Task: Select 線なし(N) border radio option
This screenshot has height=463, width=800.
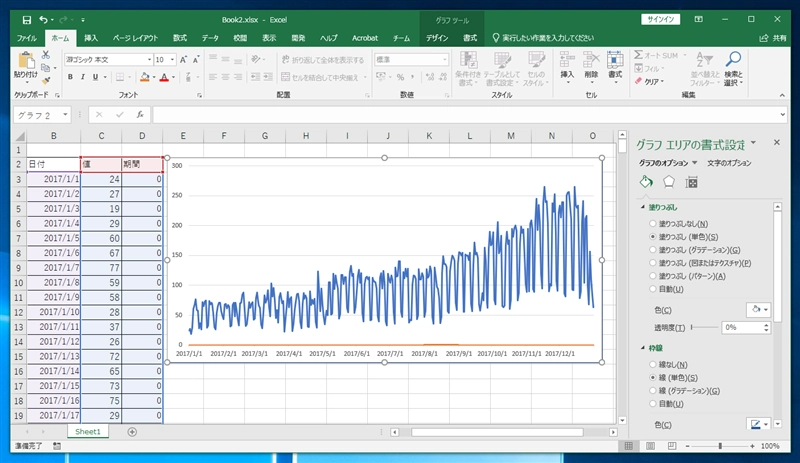Action: [x=653, y=364]
